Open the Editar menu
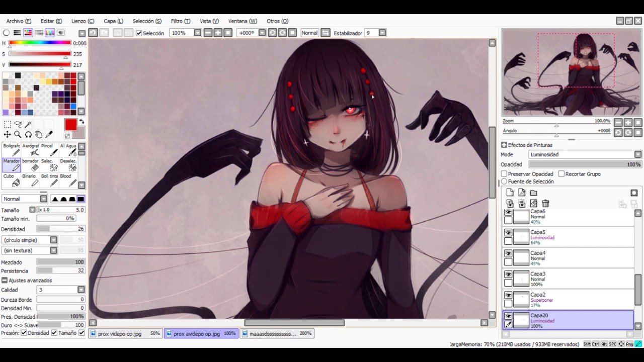 (51, 21)
